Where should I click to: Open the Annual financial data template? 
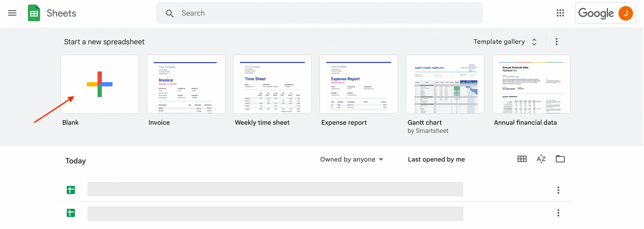tap(531, 84)
